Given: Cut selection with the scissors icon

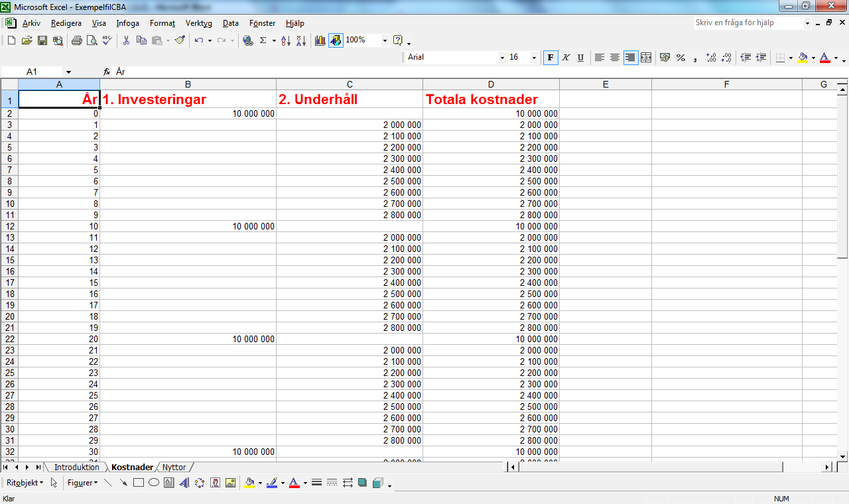Looking at the screenshot, I should (x=126, y=40).
